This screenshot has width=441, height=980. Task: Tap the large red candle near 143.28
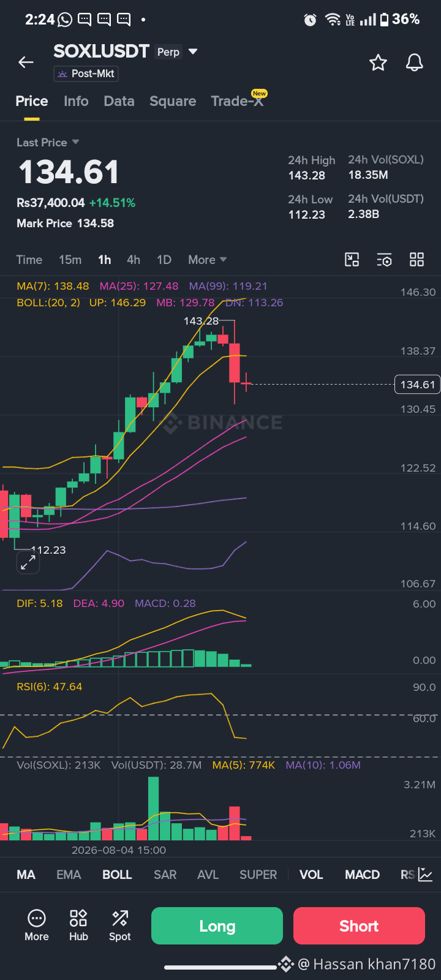pyautogui.click(x=234, y=363)
